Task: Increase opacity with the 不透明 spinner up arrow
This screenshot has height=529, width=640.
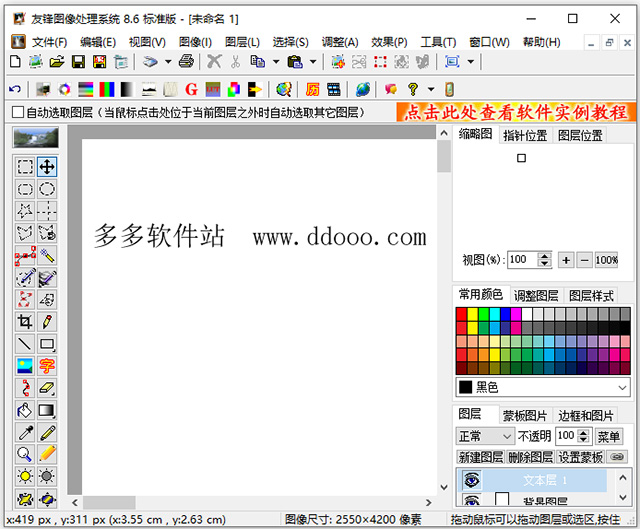Action: coord(584,433)
